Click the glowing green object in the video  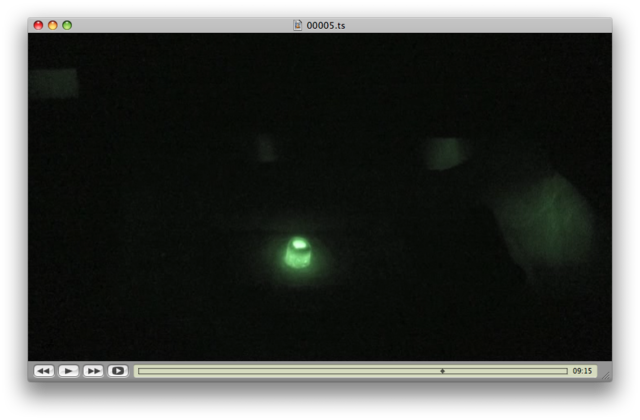[298, 253]
